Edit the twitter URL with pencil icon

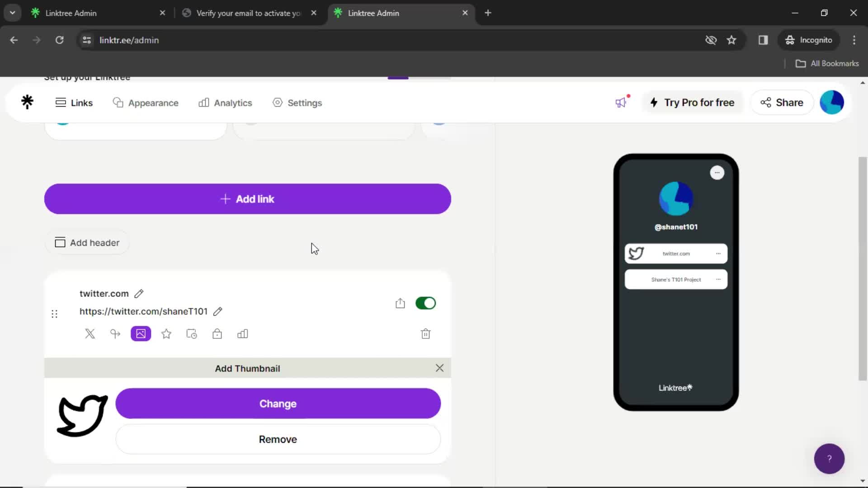point(218,311)
